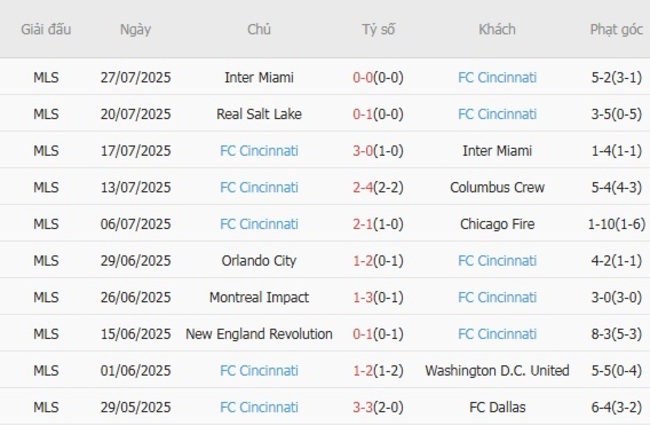Click the Orlando City home team

click(259, 261)
